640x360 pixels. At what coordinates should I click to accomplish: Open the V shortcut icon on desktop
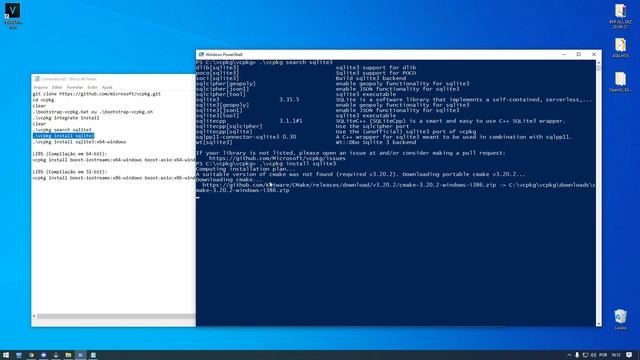coord(13,16)
